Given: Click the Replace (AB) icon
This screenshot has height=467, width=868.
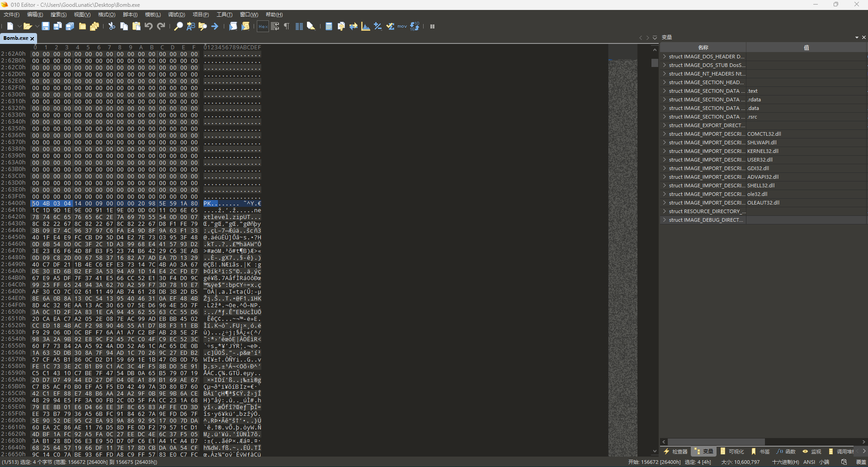Looking at the screenshot, I should (191, 26).
